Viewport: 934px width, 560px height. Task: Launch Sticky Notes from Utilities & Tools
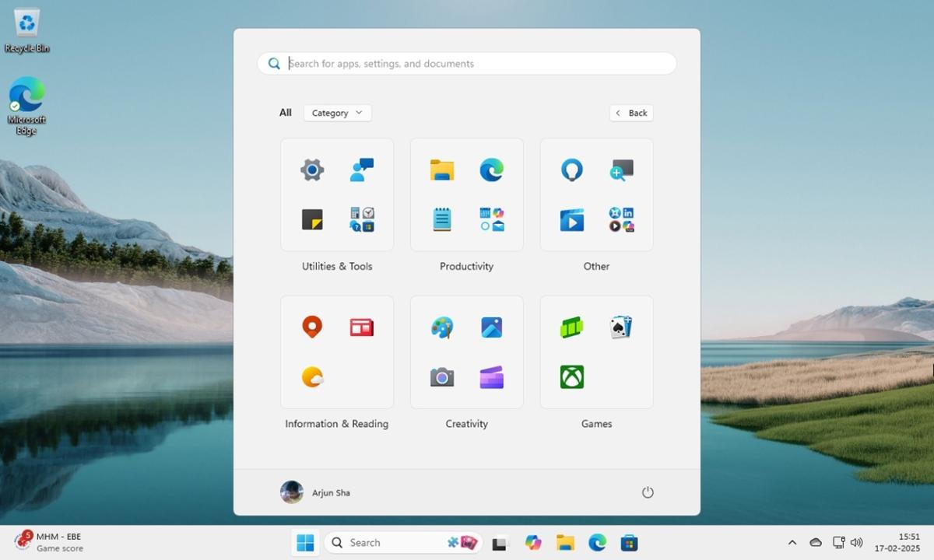[311, 219]
